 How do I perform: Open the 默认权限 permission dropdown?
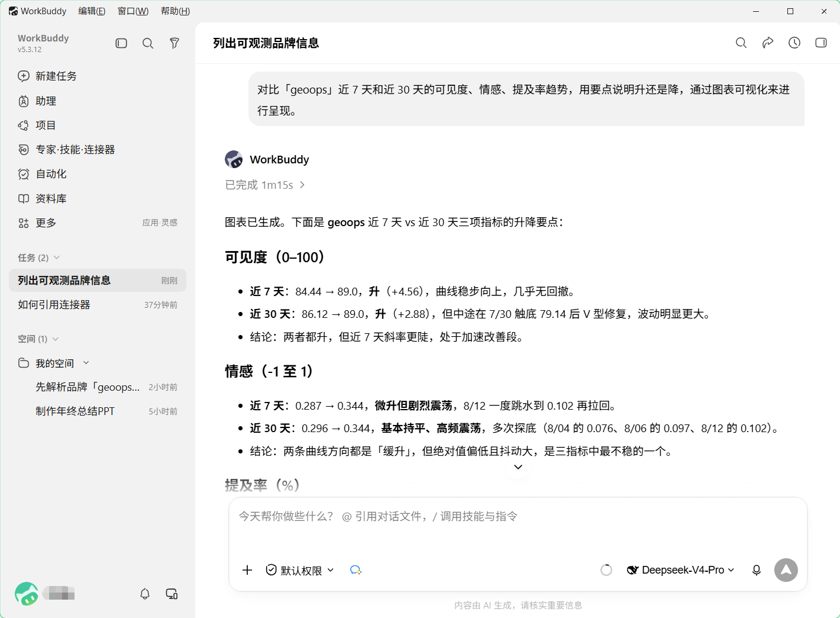300,570
